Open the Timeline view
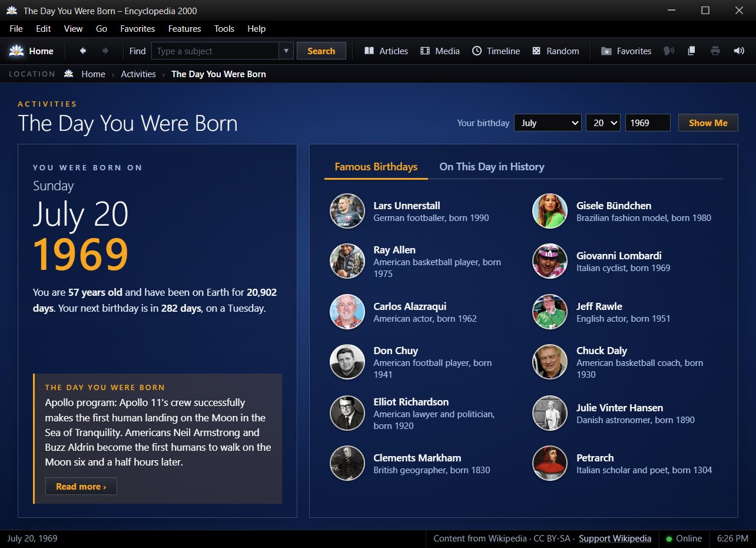Viewport: 756px width, 548px height. pyautogui.click(x=496, y=51)
